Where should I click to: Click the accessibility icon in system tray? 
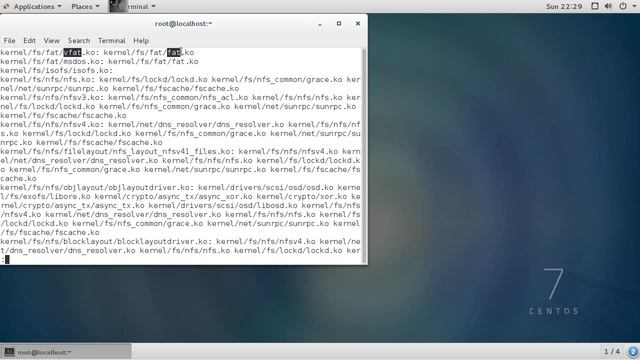click(595, 6)
